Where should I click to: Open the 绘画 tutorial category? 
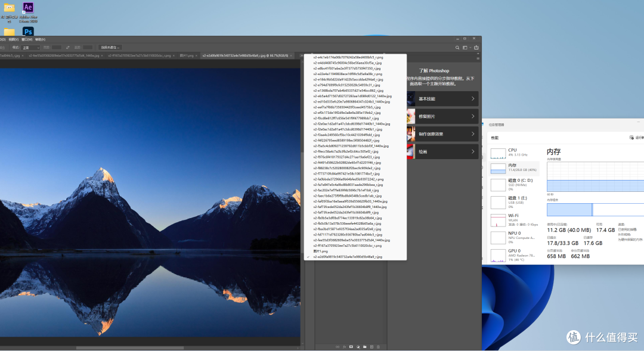click(442, 152)
